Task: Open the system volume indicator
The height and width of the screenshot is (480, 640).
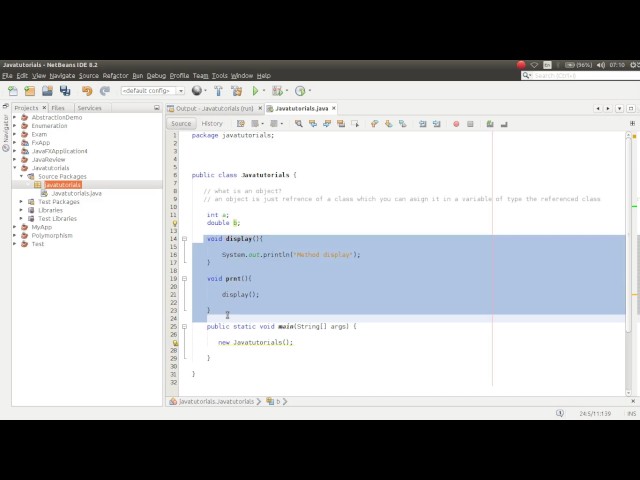Action: pyautogui.click(x=600, y=65)
